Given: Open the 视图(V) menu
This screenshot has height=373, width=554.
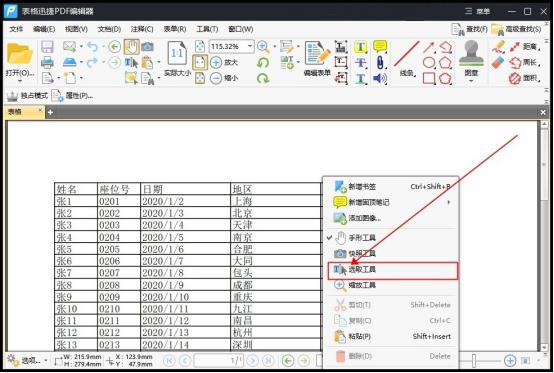Looking at the screenshot, I should (76, 29).
